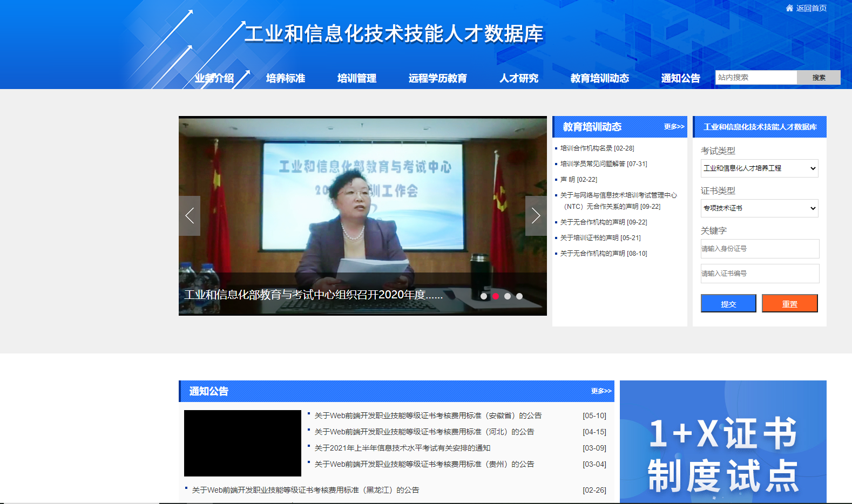Click the date [03-09] in notice list

(594, 448)
